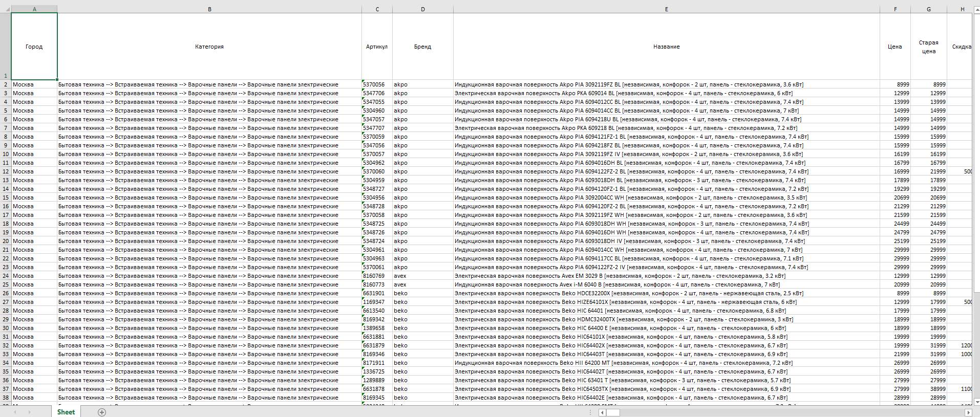Select article cell 5370056
980x417 pixels.
[x=377, y=84]
